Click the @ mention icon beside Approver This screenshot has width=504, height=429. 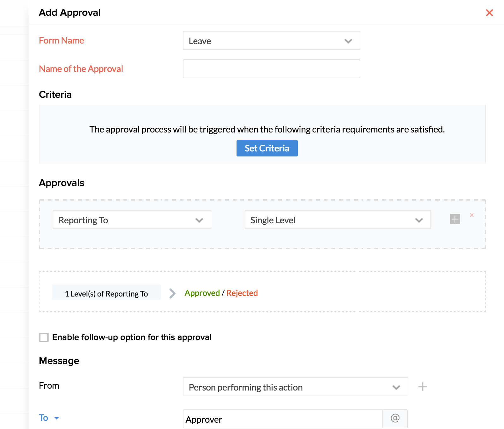click(395, 419)
